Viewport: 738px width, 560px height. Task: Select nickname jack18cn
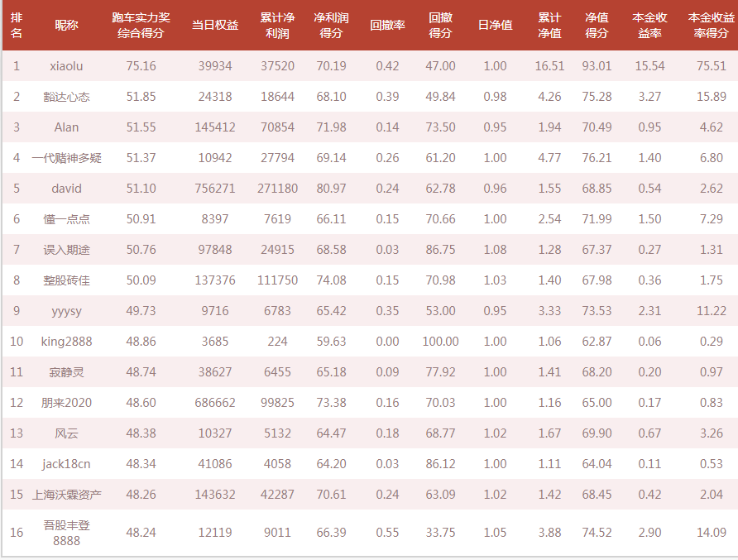coord(66,464)
